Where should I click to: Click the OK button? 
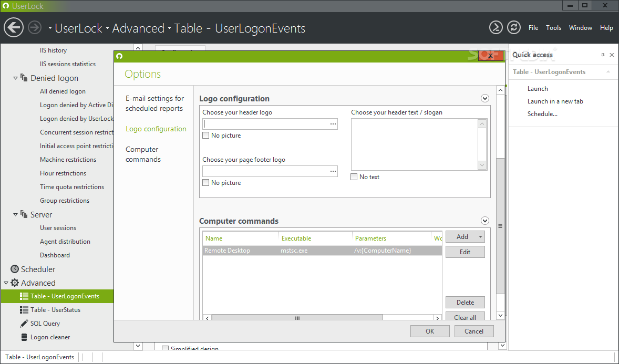point(430,331)
